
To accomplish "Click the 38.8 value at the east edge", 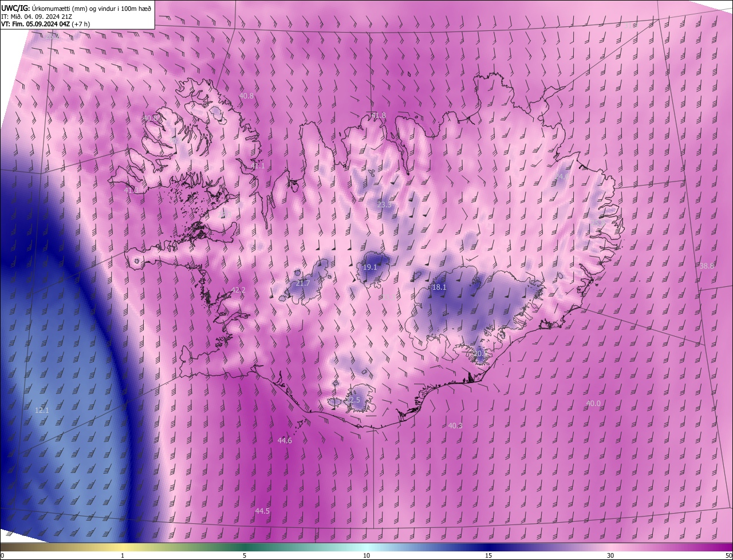I will pos(707,266).
